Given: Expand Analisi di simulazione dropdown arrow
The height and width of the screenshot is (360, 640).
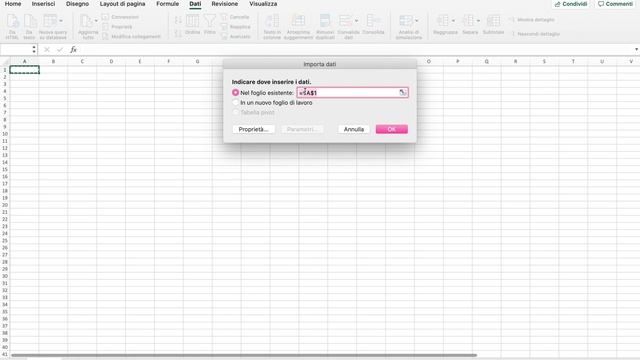Looking at the screenshot, I should [x=416, y=20].
